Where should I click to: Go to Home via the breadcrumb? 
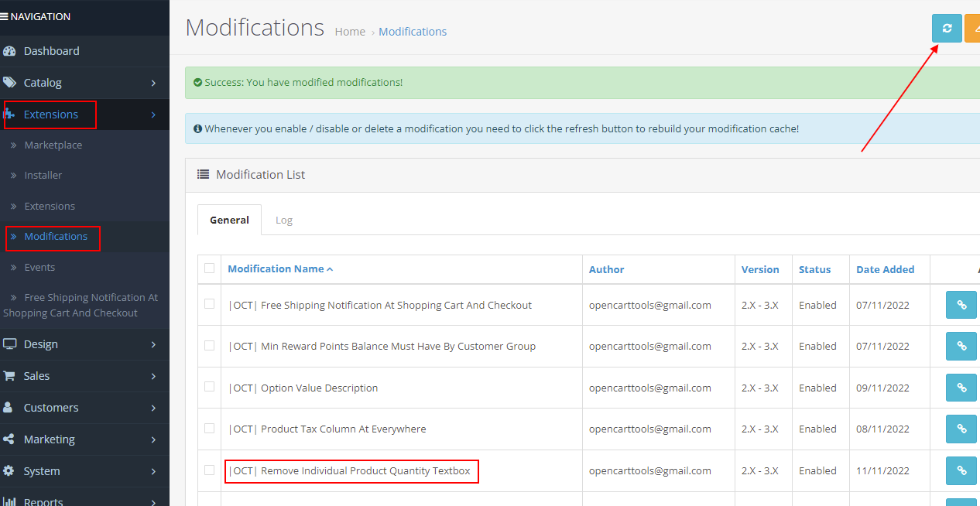click(x=350, y=31)
